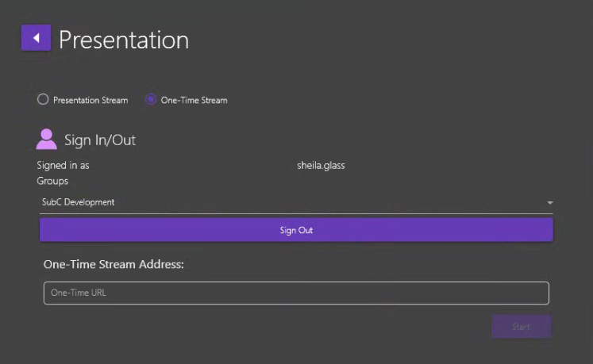Screen dimensions: 593x364
Task: Select the Presentation Stream radio button
Action: tap(43, 100)
